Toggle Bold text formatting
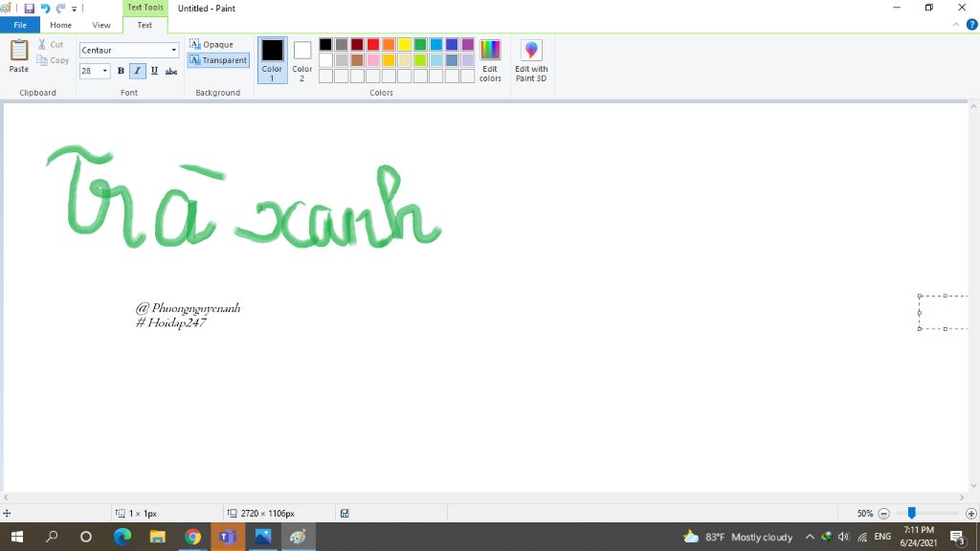The width and height of the screenshot is (980, 551). click(121, 71)
